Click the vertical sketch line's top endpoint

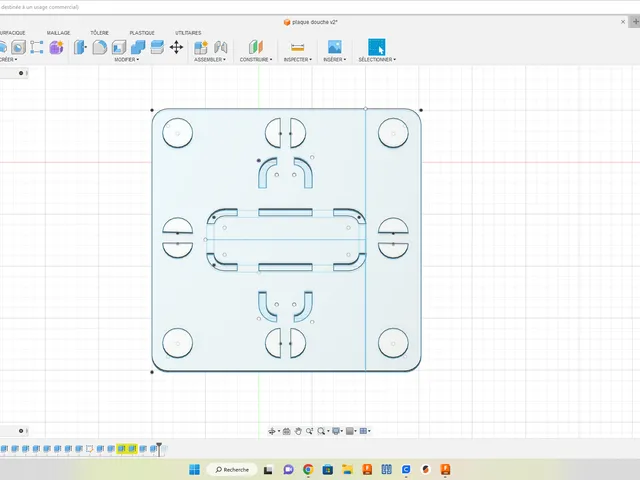(x=365, y=109)
